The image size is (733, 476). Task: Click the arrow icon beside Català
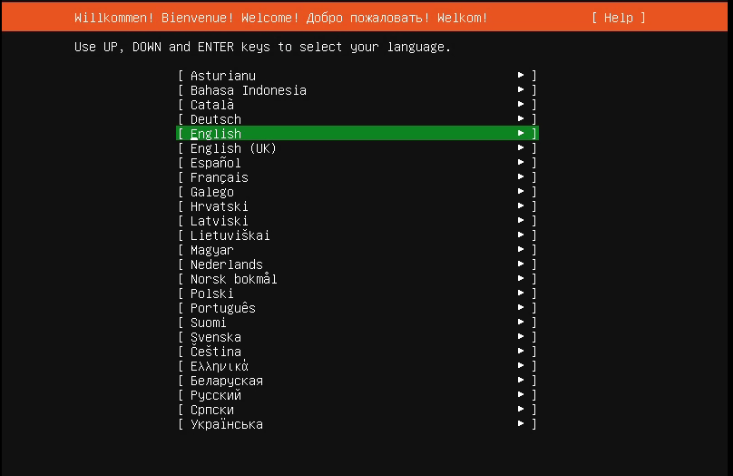click(521, 104)
